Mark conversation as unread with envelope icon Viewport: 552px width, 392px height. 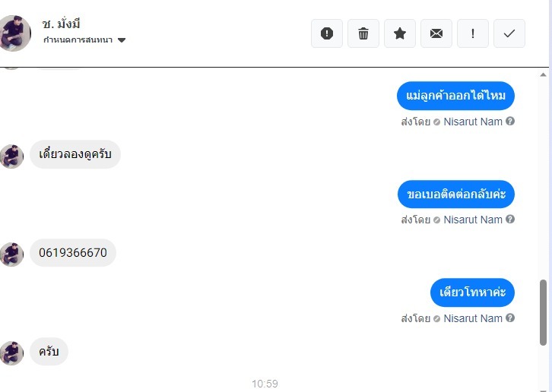tap(436, 33)
